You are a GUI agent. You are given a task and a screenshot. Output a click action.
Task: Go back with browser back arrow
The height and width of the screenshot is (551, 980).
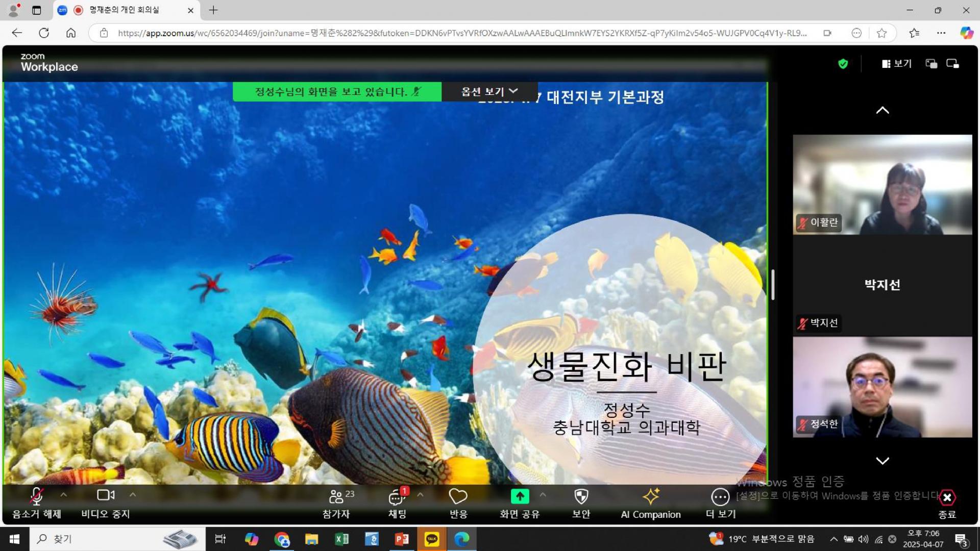(17, 33)
